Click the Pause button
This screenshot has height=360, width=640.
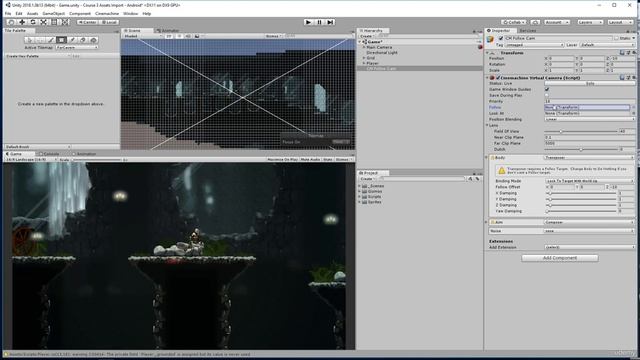click(320, 22)
